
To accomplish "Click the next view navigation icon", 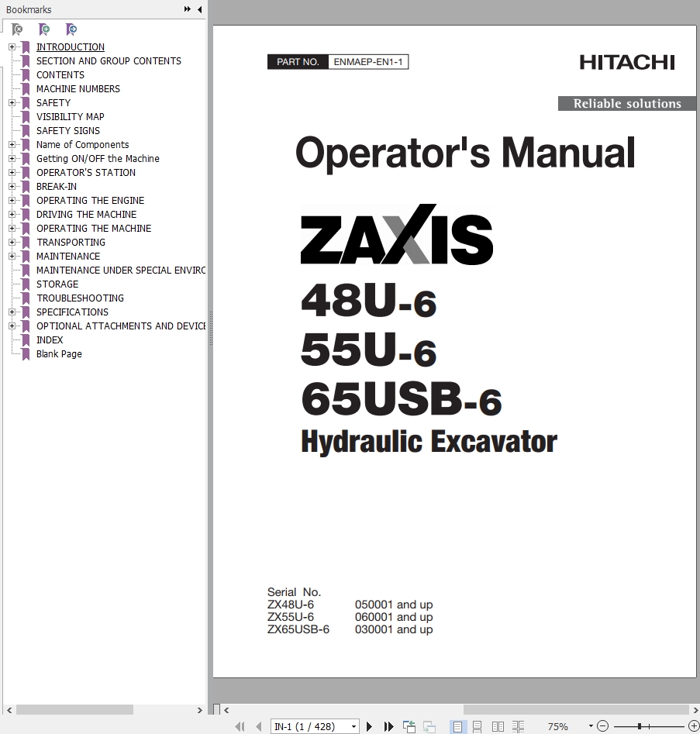I will tap(429, 726).
